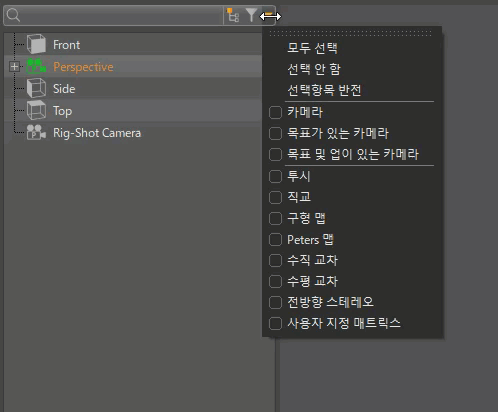
Task: Choose 모두 선택 menu entry
Action: (312, 48)
